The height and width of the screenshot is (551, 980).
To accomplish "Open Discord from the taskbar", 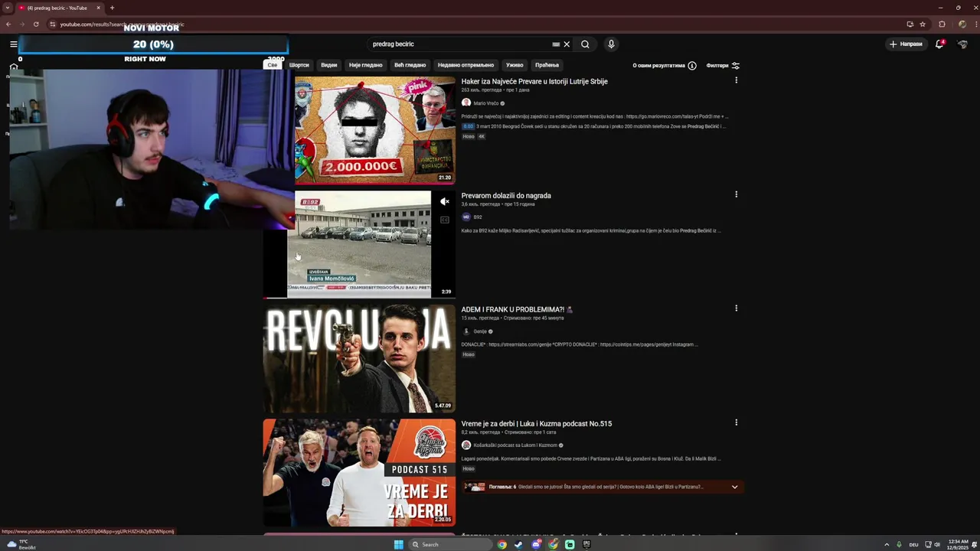I will point(536,544).
